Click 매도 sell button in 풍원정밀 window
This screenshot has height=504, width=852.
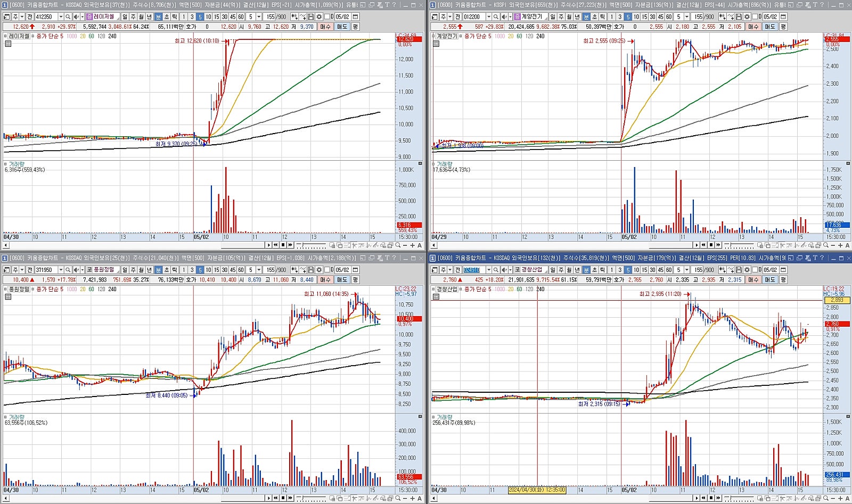[342, 279]
